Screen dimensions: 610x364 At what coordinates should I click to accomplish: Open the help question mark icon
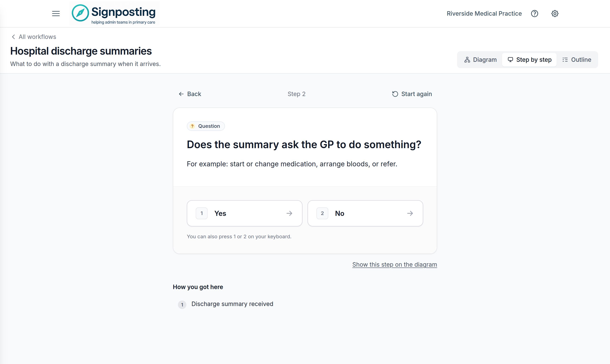pyautogui.click(x=534, y=14)
